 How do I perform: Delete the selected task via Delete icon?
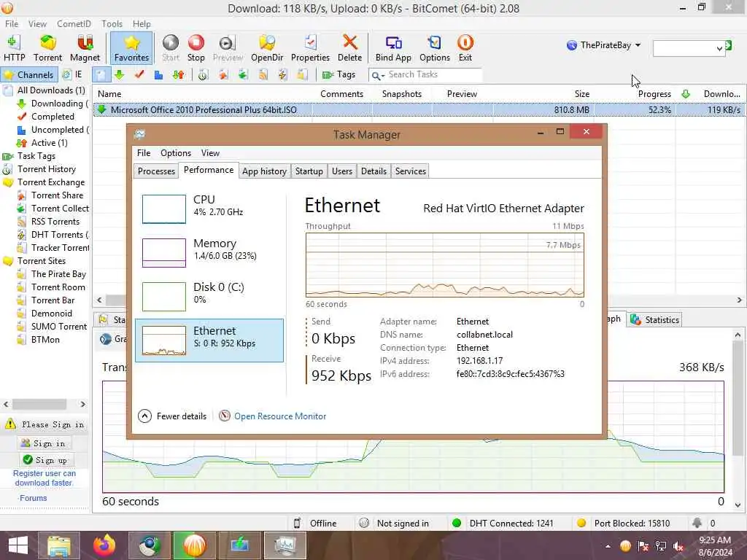click(349, 48)
